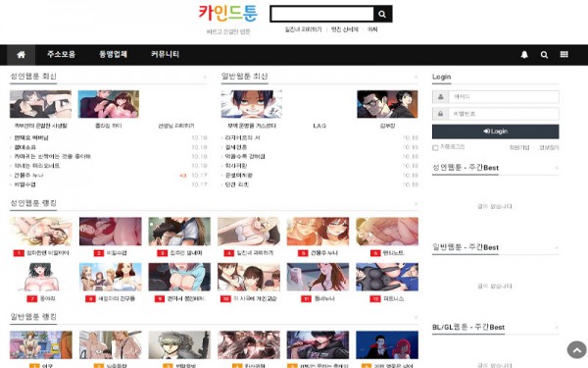Screen dimensions: 588x368
Task: Toggle the auto-login checkbox
Action: 435,147
